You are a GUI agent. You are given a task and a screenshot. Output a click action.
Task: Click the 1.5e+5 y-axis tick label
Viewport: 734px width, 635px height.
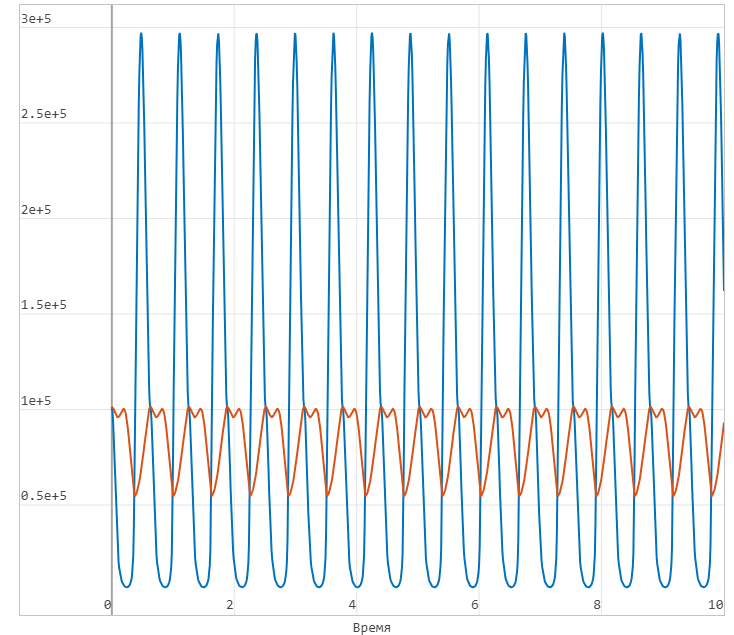43,305
